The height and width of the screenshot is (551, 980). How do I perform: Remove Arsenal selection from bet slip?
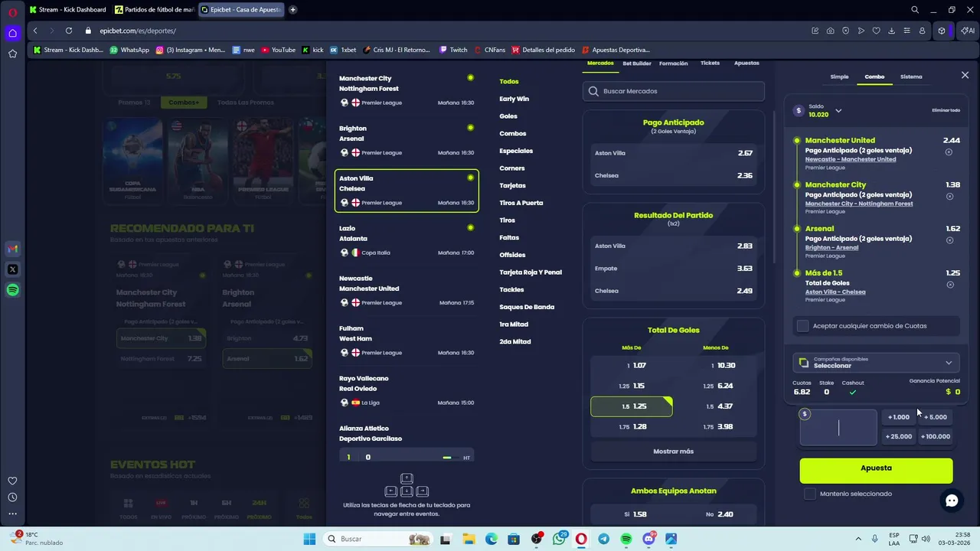click(949, 240)
